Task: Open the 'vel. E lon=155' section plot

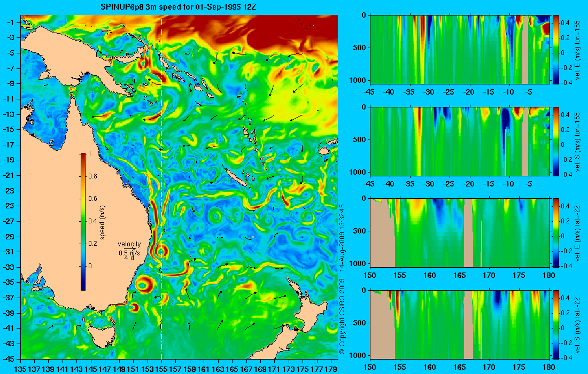Action: (460, 50)
